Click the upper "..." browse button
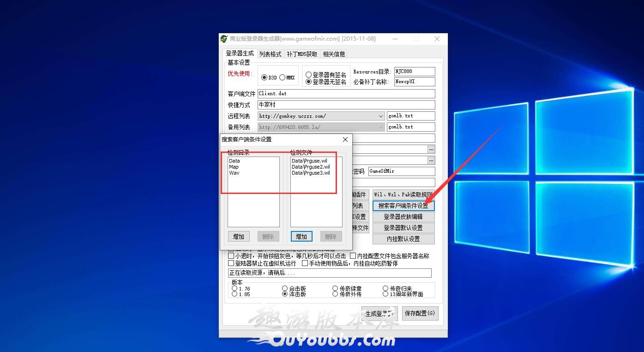 (x=431, y=149)
